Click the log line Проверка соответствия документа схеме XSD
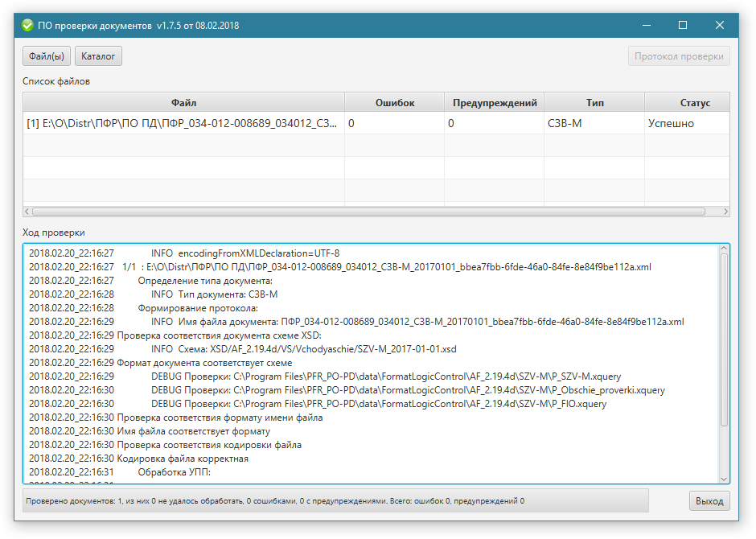Image resolution: width=756 pixels, height=539 pixels. pos(175,335)
